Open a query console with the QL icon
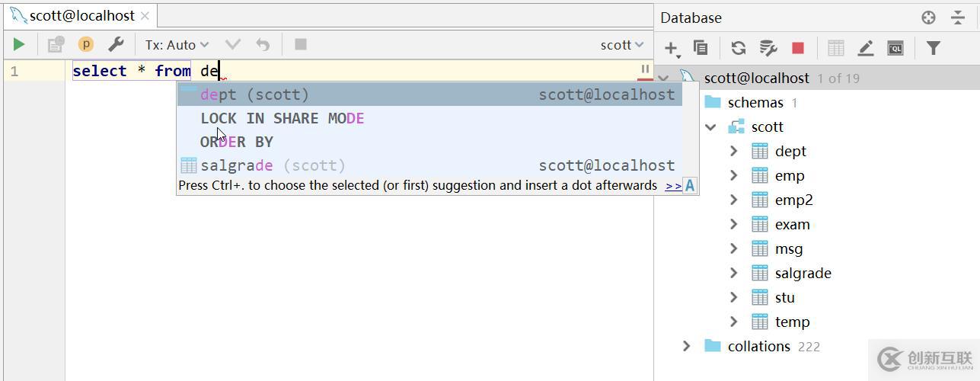The height and width of the screenshot is (381, 980). click(895, 48)
